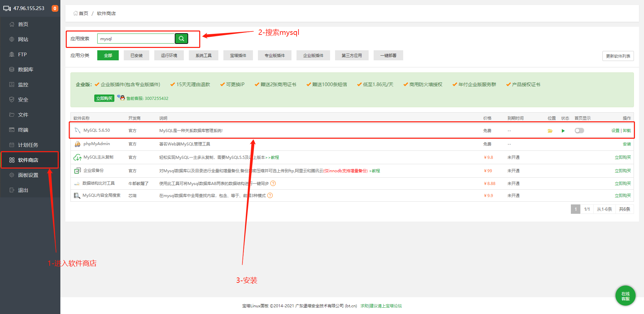The height and width of the screenshot is (314, 644).
Task: Click the phpMyAdmin sailboat icon
Action: coord(77,144)
